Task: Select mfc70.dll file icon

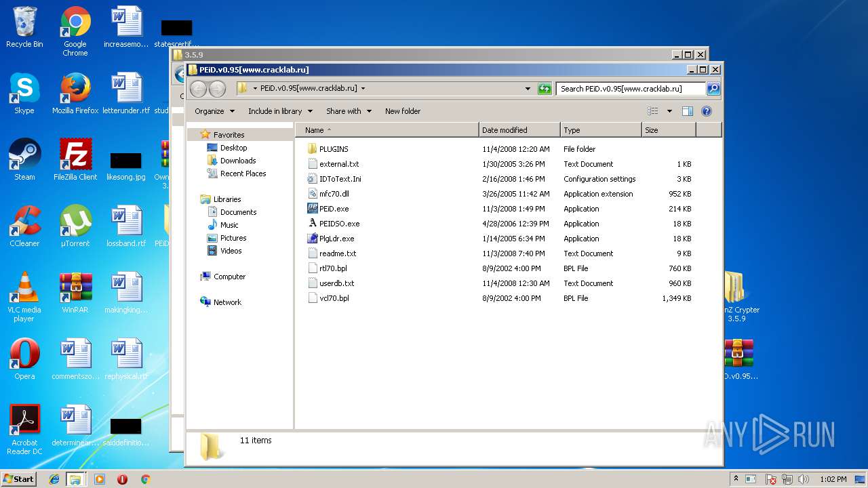Action: [x=312, y=194]
